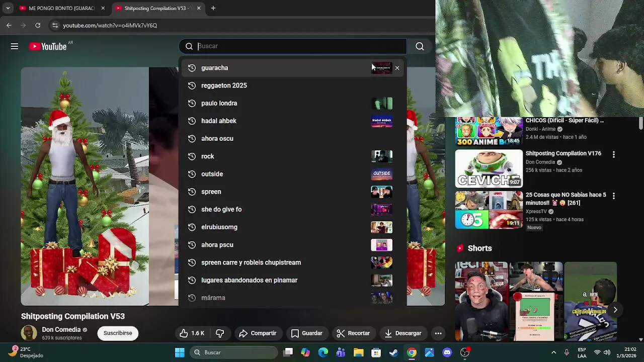Click the dislike thumbs-down button
644x362 pixels.
[220, 333]
